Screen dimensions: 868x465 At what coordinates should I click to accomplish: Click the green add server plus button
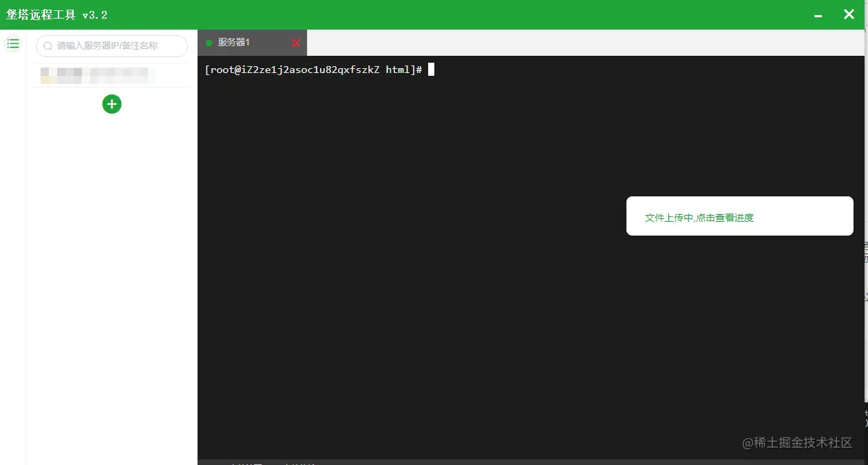click(x=112, y=104)
